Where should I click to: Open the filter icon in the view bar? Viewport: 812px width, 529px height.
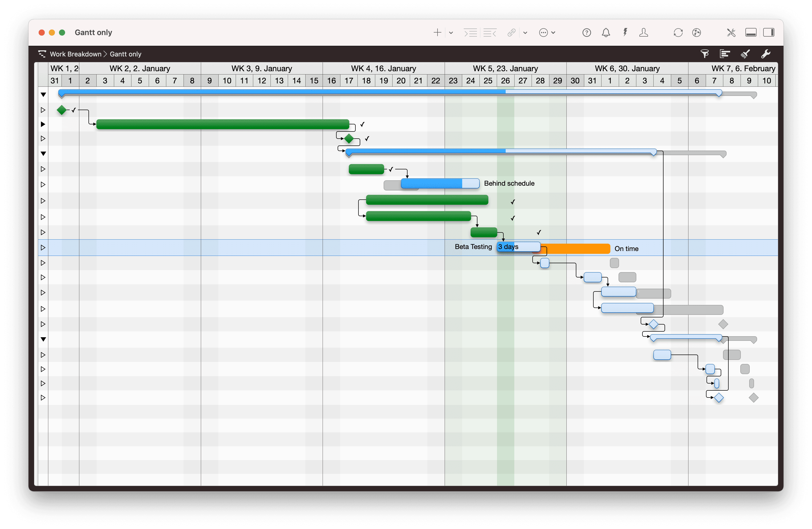(x=705, y=54)
